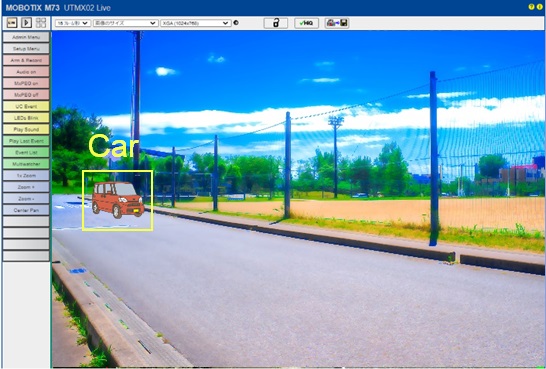Expand the image size function dropdown

pyautogui.click(x=126, y=23)
